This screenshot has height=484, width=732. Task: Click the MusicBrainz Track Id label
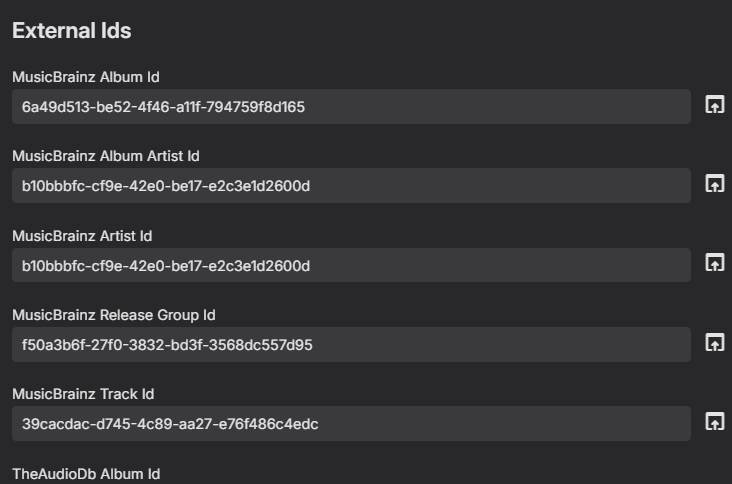click(x=83, y=394)
